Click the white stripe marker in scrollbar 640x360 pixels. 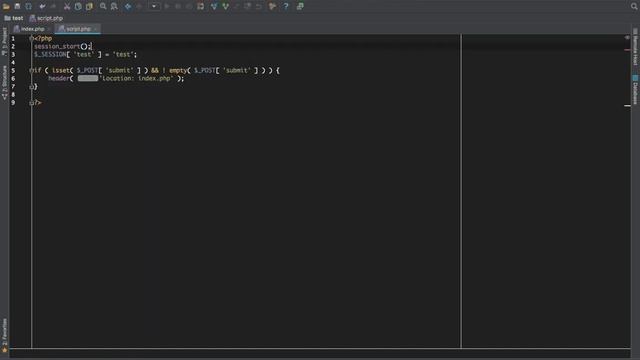click(627, 106)
